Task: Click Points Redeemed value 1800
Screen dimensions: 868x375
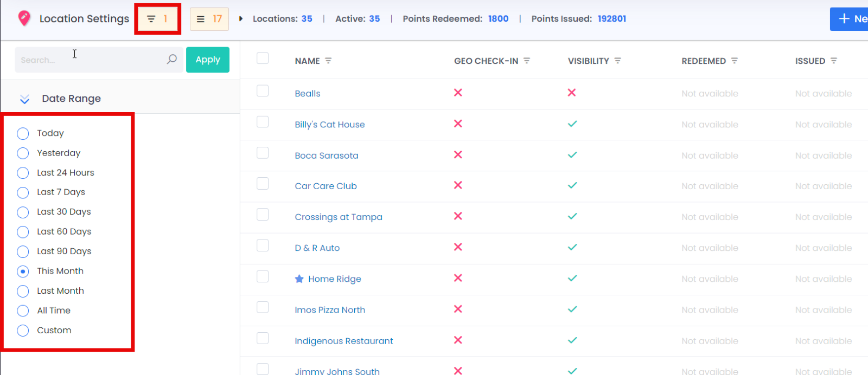Action: click(499, 19)
